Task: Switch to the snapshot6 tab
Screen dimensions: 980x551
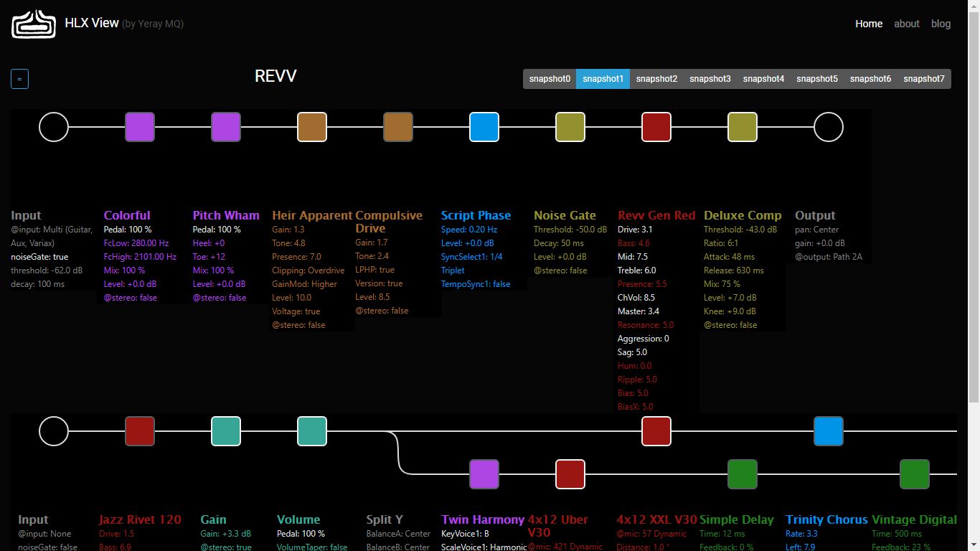Action: click(870, 79)
